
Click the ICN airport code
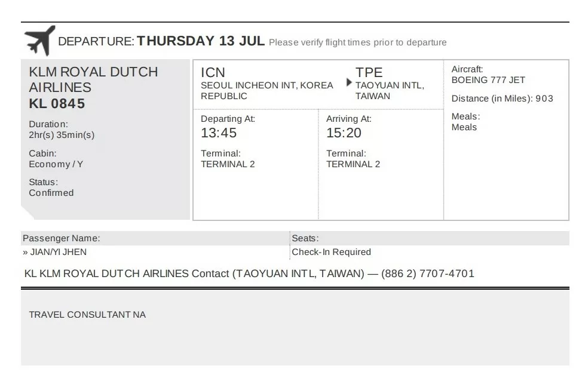[x=213, y=72]
